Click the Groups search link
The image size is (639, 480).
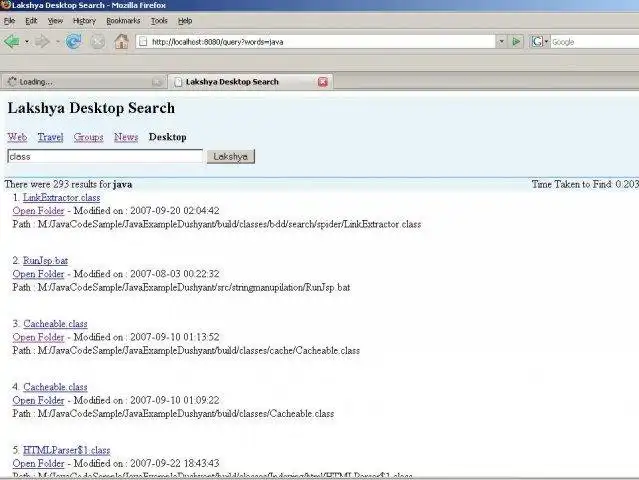click(88, 137)
